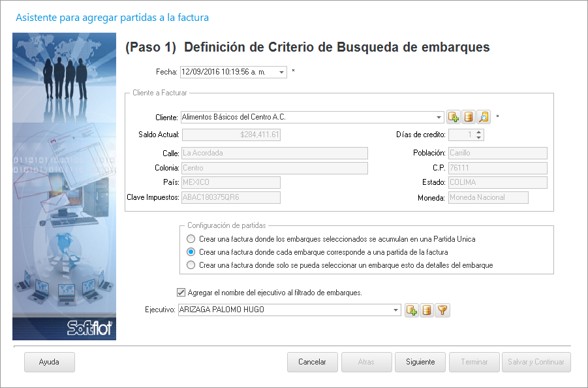Select one partida per embarque option
The width and height of the screenshot is (588, 388).
point(191,252)
